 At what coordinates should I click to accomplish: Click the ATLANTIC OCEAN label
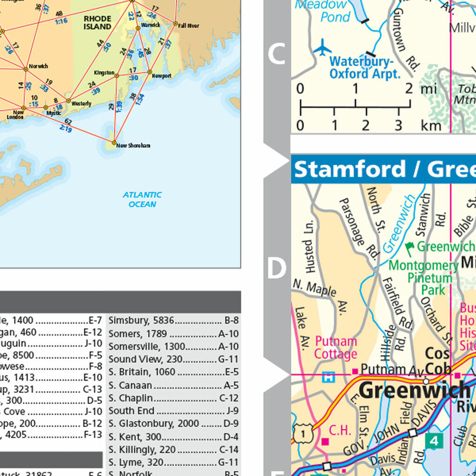click(142, 199)
